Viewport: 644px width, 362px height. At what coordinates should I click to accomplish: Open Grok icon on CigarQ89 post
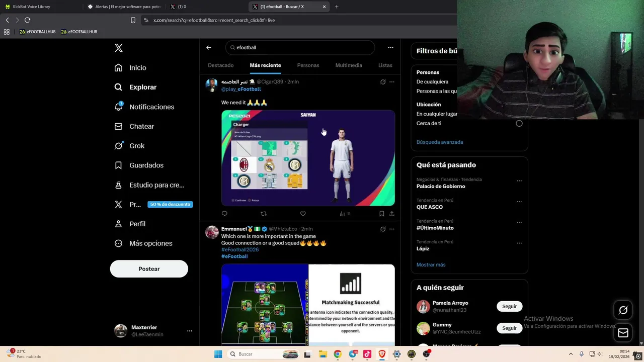click(x=383, y=82)
